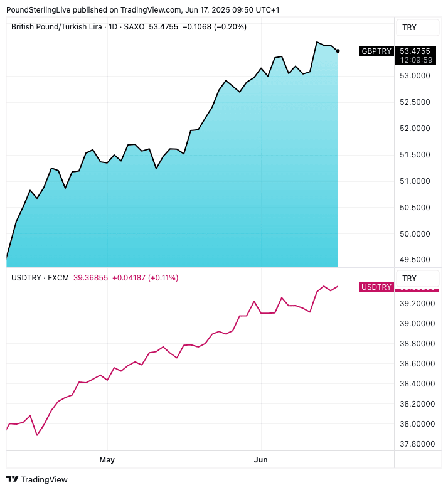
Task: Click the 39.00000 level on USDTRY scale
Action: pos(417,324)
